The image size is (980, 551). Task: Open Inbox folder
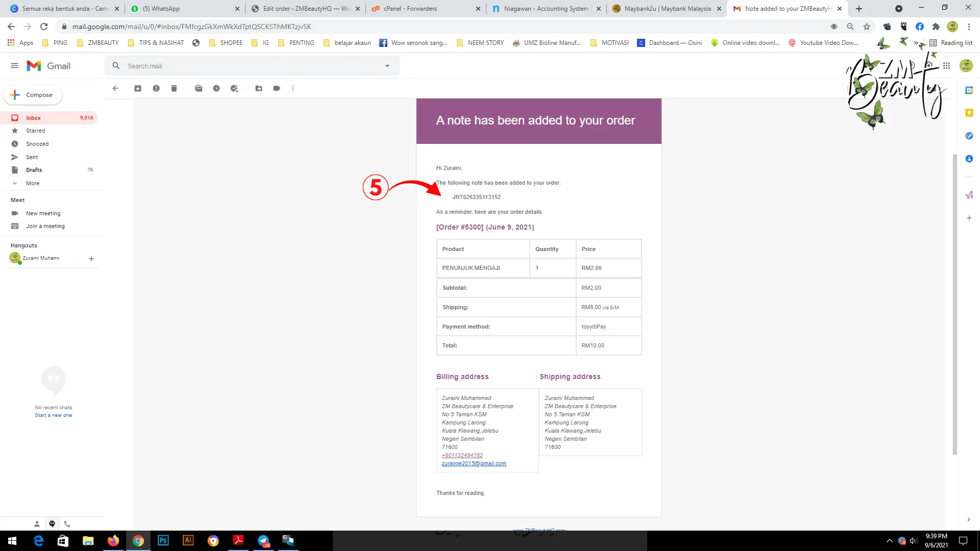(x=49, y=118)
